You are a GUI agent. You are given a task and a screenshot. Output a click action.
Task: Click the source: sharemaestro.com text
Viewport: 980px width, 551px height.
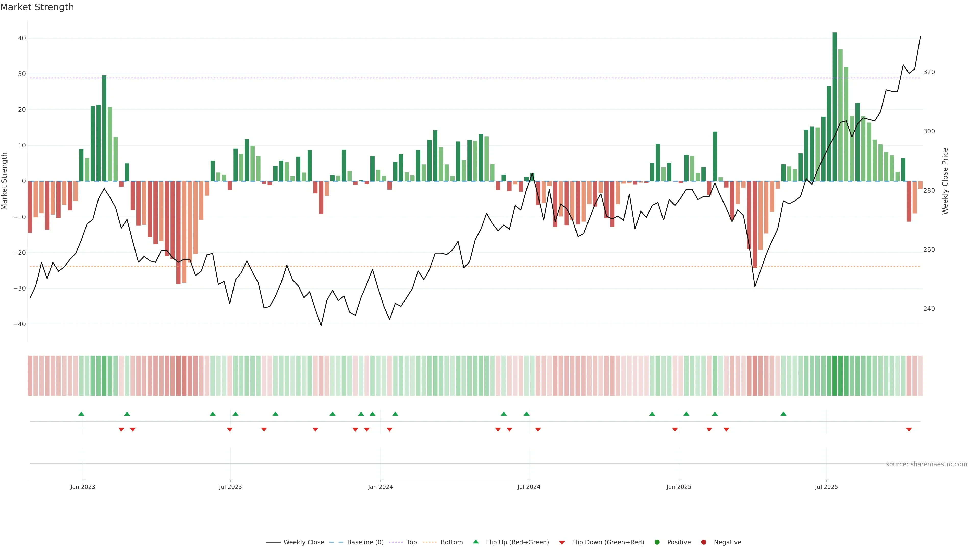[x=926, y=464]
